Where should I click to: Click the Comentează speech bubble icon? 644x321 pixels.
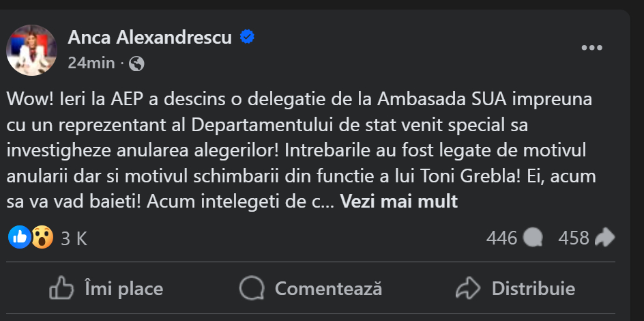point(251,289)
